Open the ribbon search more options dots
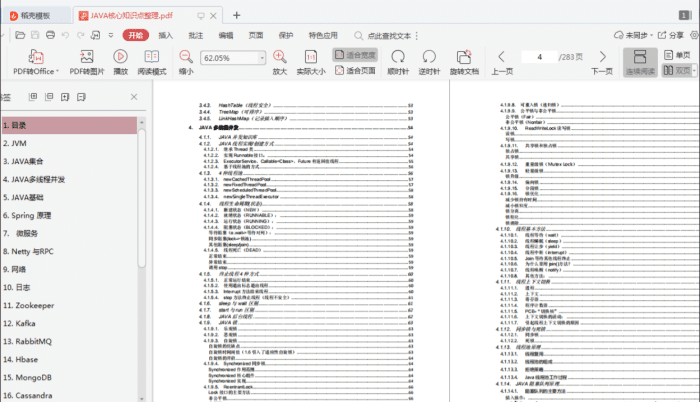 click(417, 36)
